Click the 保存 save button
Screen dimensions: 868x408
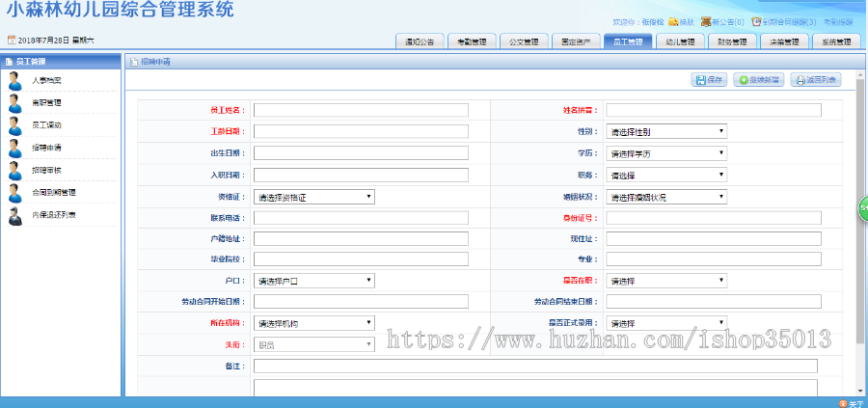[x=709, y=80]
